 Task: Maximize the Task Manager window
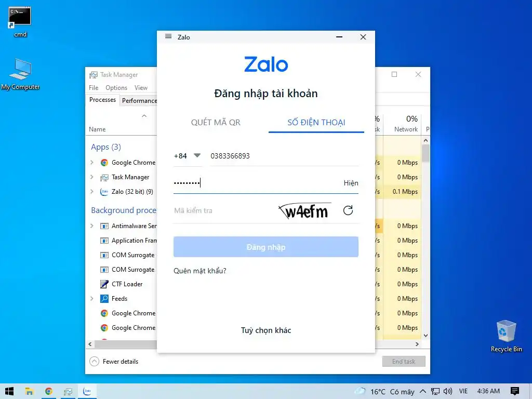point(394,74)
